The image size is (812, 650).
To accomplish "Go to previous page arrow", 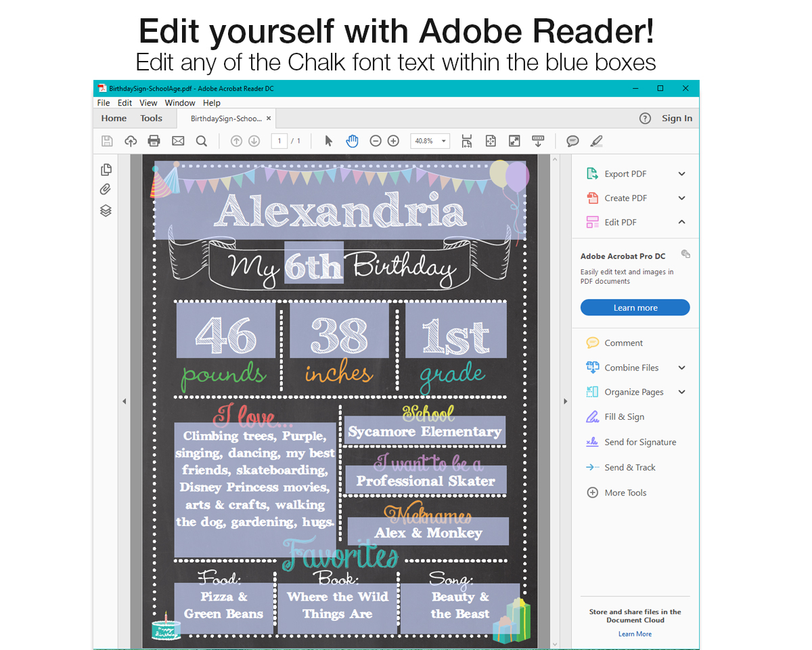I will (x=236, y=141).
